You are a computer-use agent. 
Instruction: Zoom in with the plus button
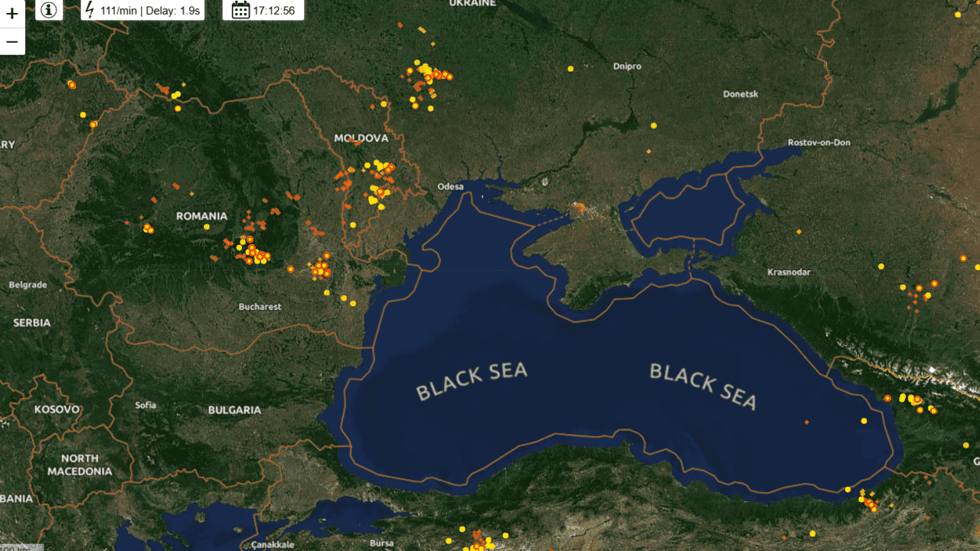click(12, 13)
